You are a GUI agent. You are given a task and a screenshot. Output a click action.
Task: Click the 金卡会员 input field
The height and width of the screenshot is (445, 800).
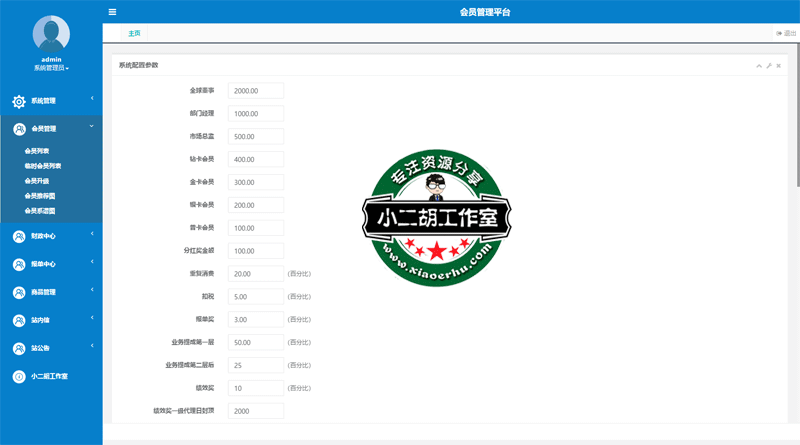tap(256, 182)
